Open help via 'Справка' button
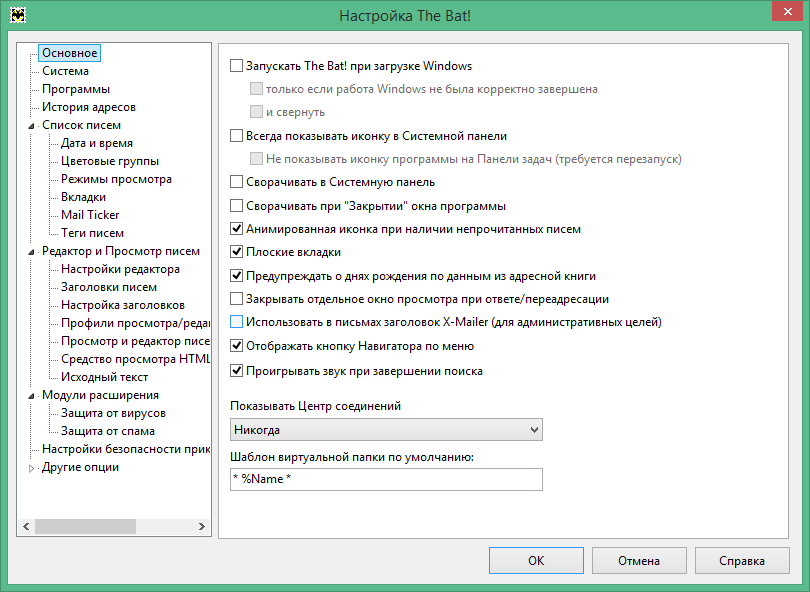Image resolution: width=810 pixels, height=592 pixels. (742, 561)
